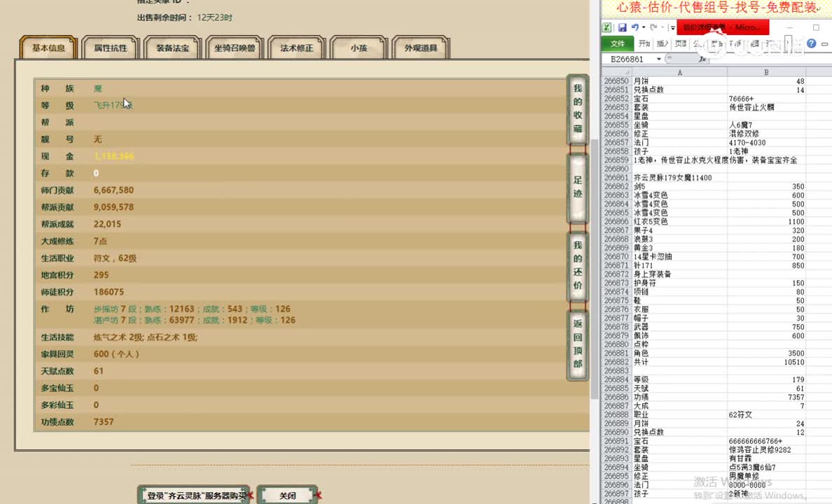The width and height of the screenshot is (832, 504).
Task: Click the Excel redo arrow
Action: (653, 27)
